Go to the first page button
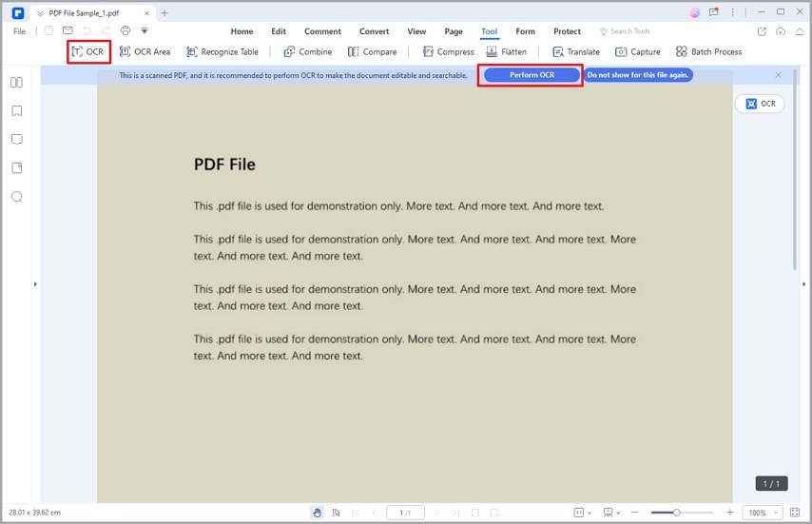This screenshot has width=812, height=524. pos(356,513)
